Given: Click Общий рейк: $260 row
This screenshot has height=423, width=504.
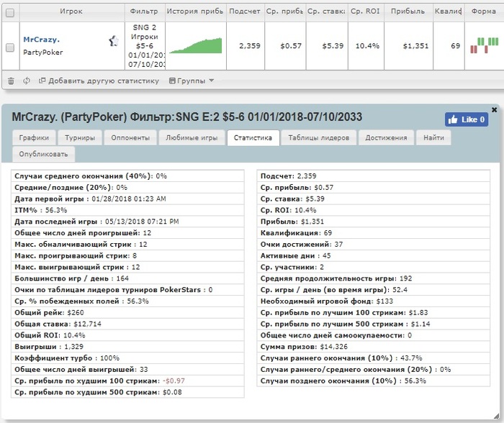Looking at the screenshot, I should click(127, 312).
